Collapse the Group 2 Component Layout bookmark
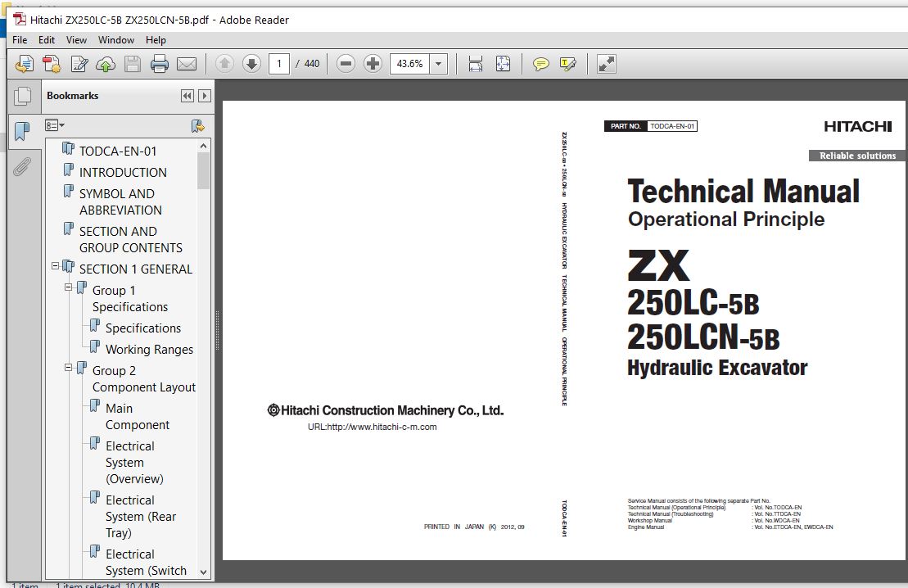 pyautogui.click(x=68, y=367)
